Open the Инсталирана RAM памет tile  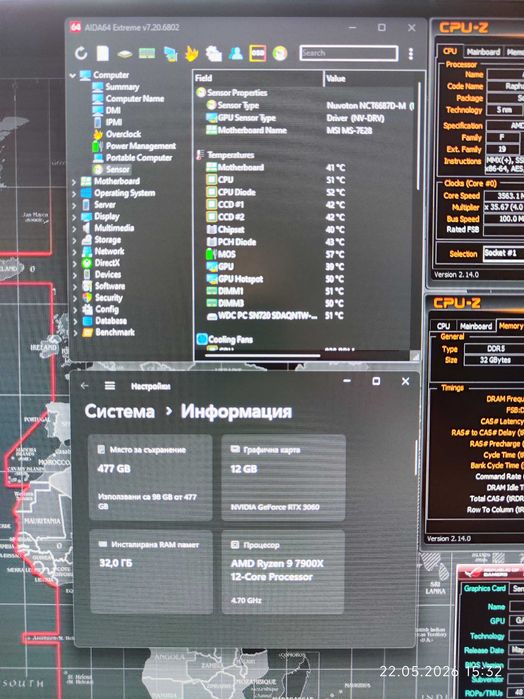[151, 572]
